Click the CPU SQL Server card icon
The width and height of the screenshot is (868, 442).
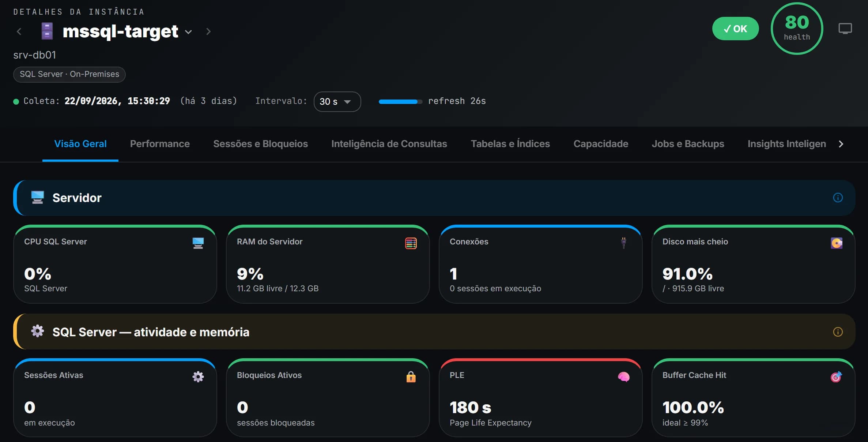click(x=198, y=243)
